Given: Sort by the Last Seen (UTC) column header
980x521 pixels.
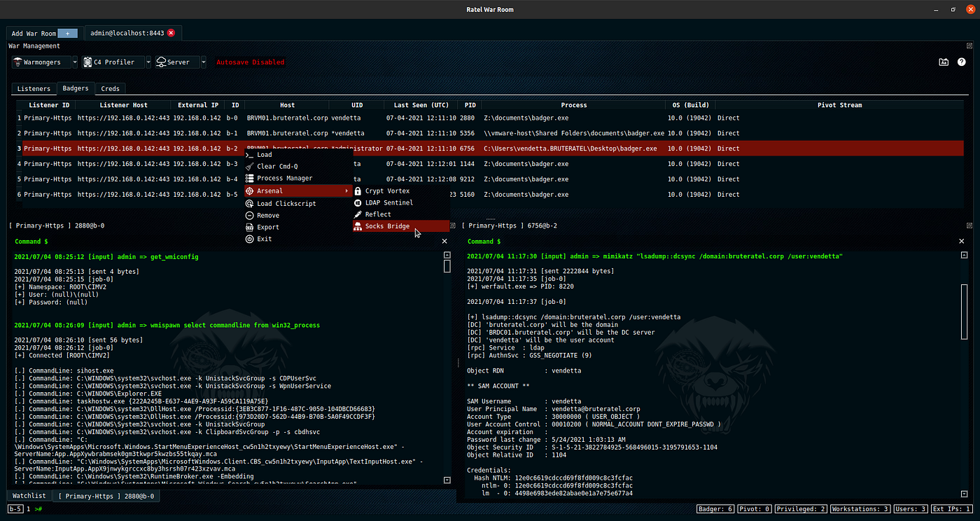Looking at the screenshot, I should (x=421, y=105).
